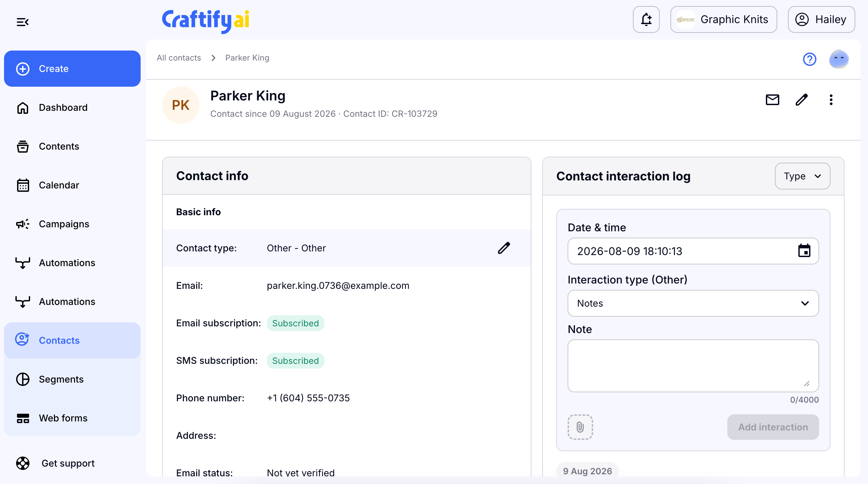Open the notifications bell

(646, 19)
